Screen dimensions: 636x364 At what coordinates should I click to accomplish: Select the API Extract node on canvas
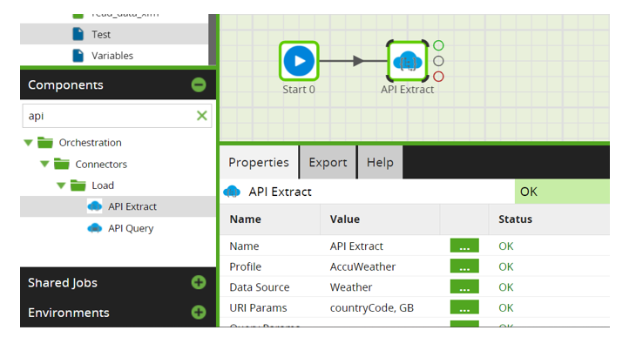(x=407, y=61)
